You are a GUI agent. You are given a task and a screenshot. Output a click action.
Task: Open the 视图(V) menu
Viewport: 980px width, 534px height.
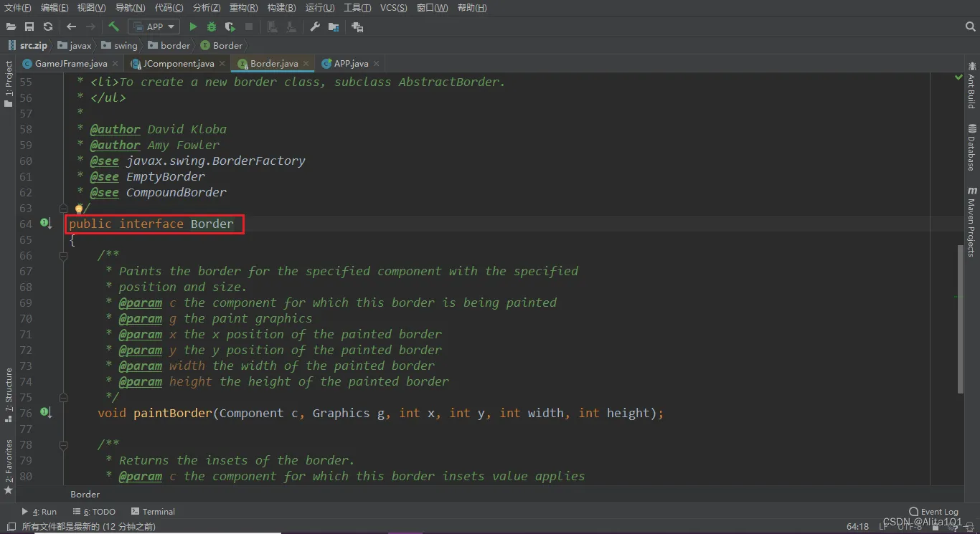point(91,8)
